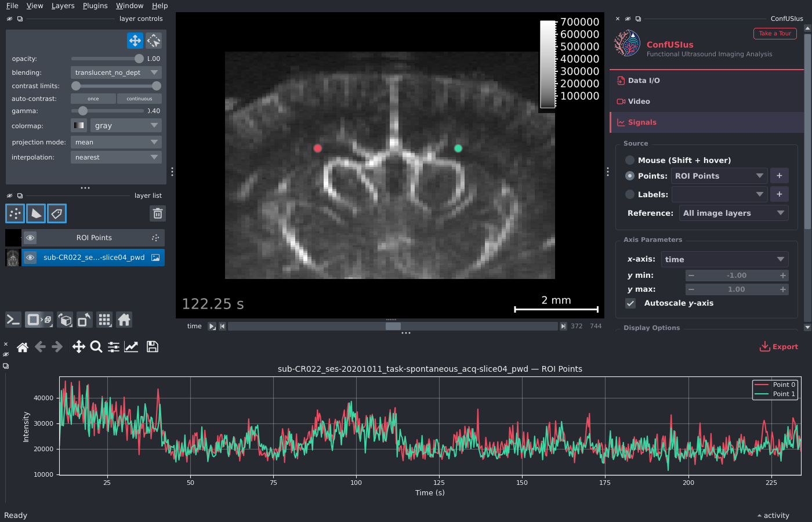
Task: Select Mouse (Shift + hover) source
Action: click(630, 160)
